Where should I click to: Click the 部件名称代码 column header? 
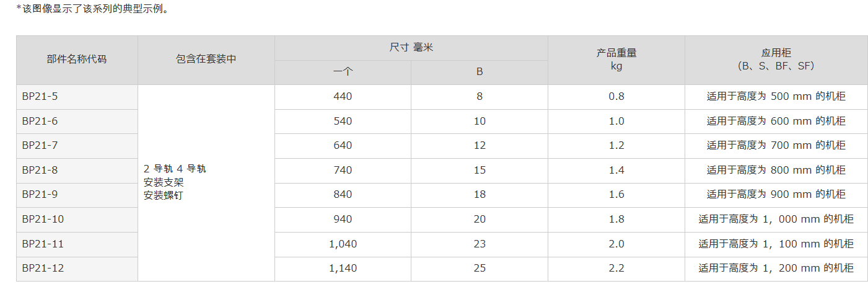(x=77, y=60)
